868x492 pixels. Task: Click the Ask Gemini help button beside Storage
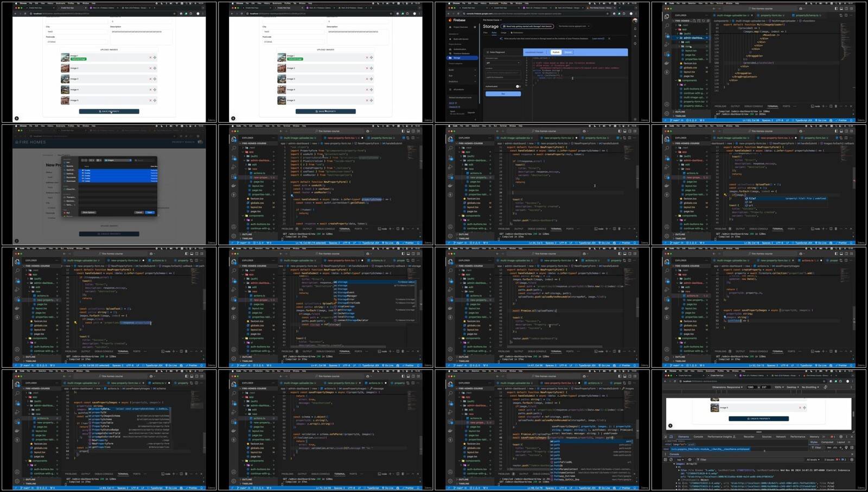coord(527,26)
